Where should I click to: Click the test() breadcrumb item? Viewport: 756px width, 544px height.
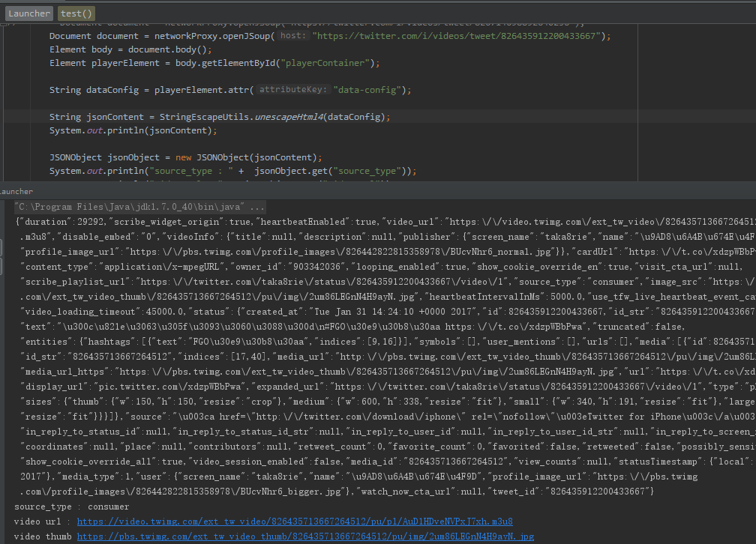click(x=76, y=13)
